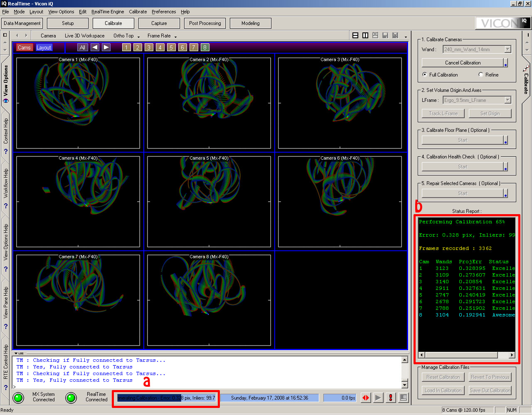Open the View Options menu
The width and height of the screenshot is (532, 415).
(61, 12)
